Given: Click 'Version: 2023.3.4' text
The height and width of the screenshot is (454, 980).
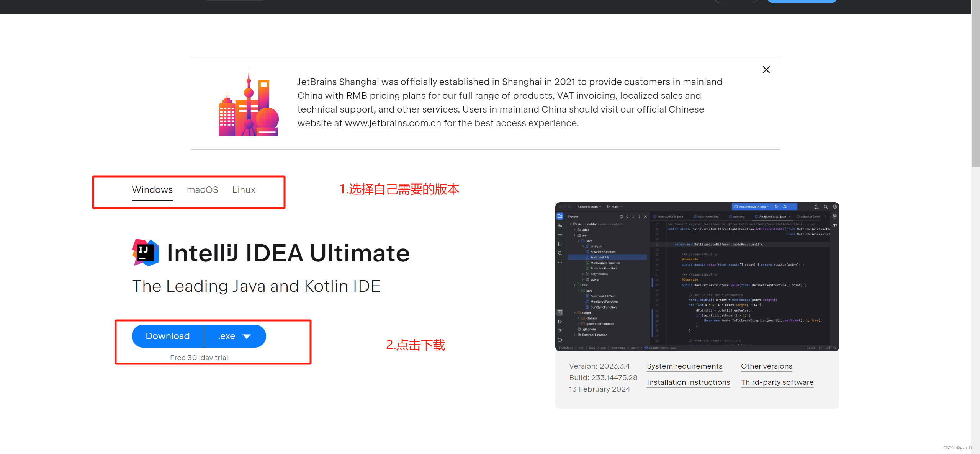Looking at the screenshot, I should [599, 366].
